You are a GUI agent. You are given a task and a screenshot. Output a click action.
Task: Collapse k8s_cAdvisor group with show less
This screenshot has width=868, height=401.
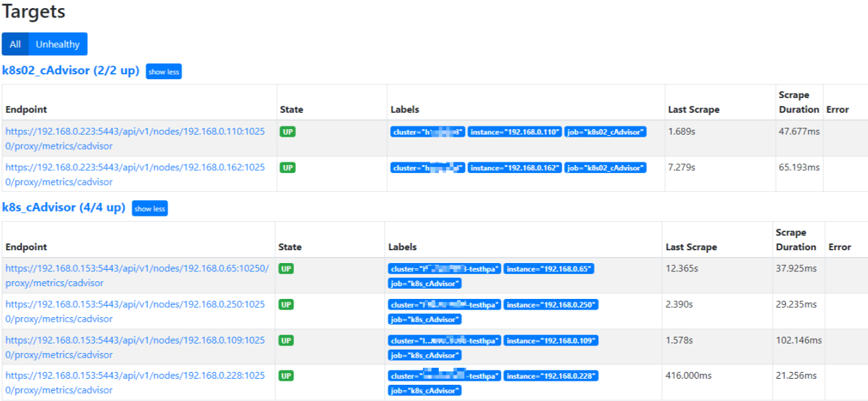(x=149, y=209)
